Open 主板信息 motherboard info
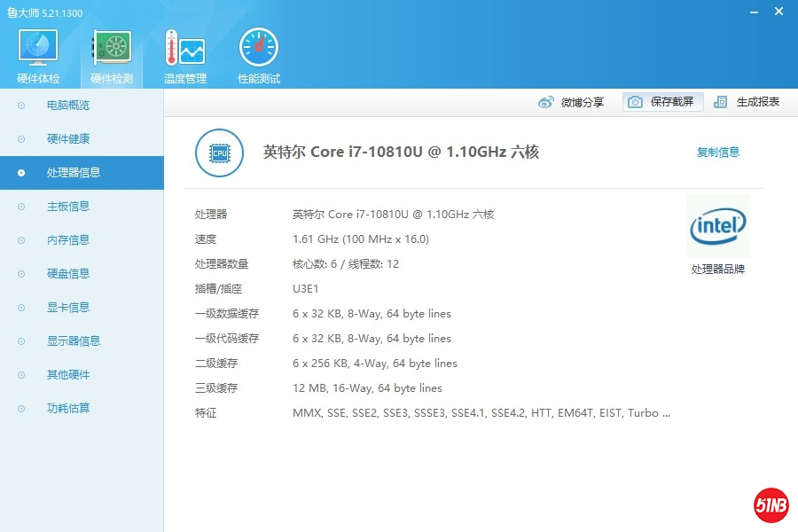This screenshot has height=532, width=798. [68, 207]
